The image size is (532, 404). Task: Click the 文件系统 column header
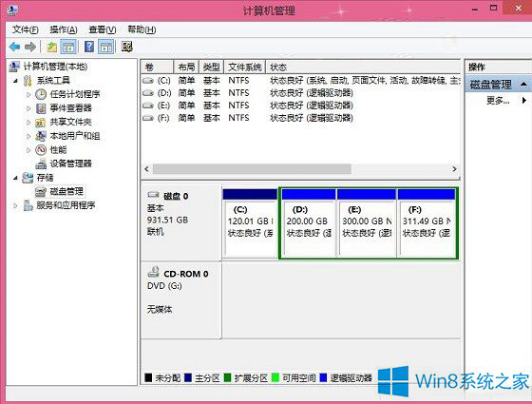[x=244, y=67]
